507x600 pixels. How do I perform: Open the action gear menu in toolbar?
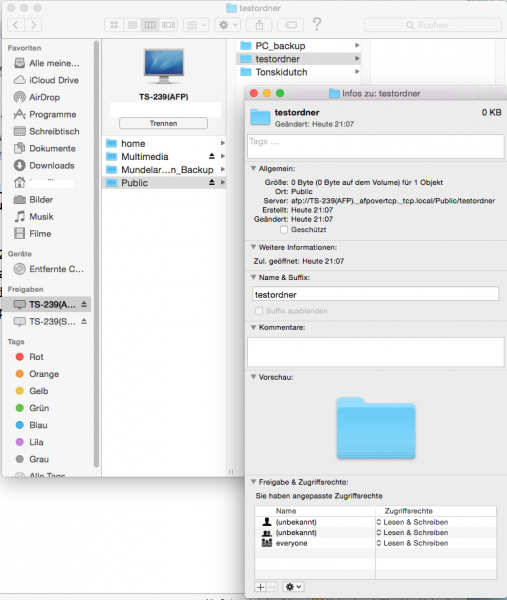(x=228, y=25)
